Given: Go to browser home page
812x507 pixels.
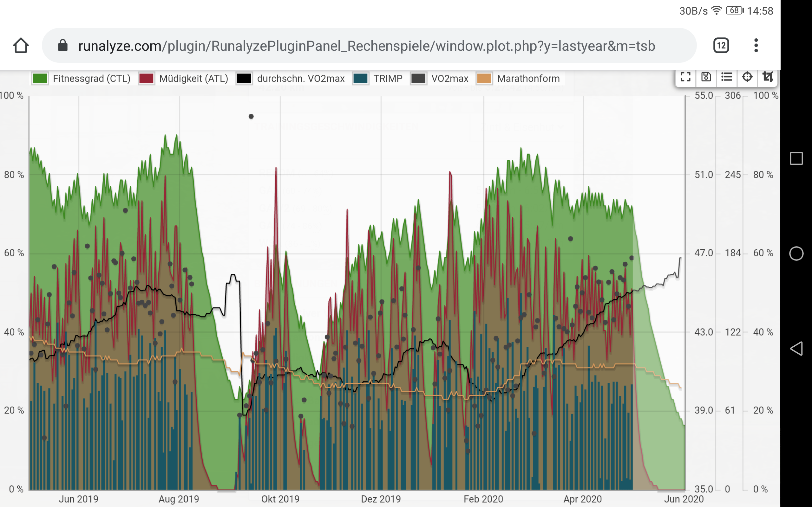Looking at the screenshot, I should (x=21, y=46).
